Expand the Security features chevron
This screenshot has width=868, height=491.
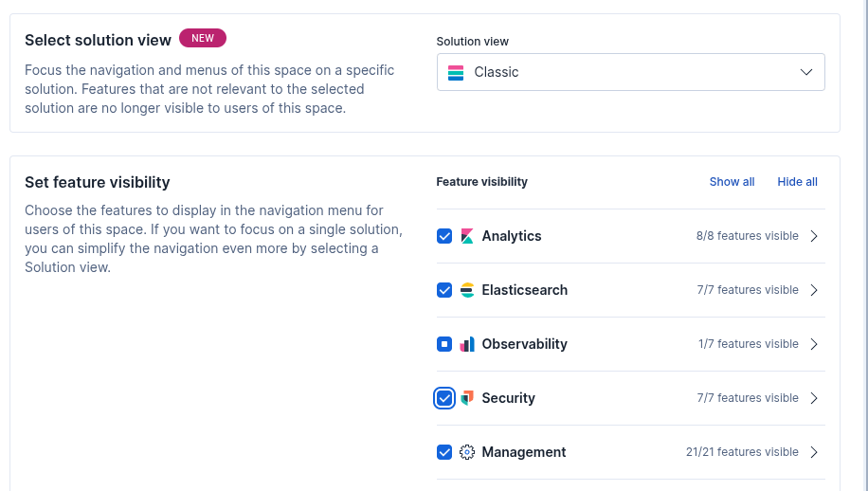coord(814,398)
